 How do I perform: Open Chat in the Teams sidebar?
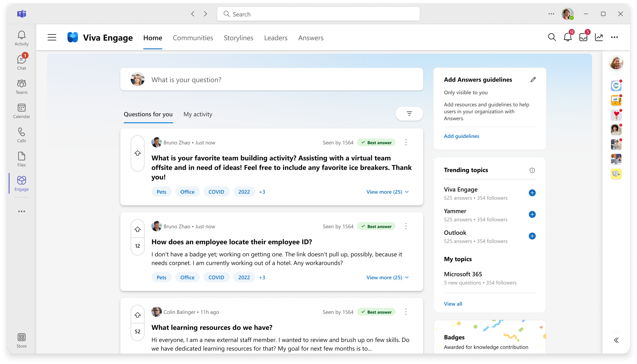point(21,62)
